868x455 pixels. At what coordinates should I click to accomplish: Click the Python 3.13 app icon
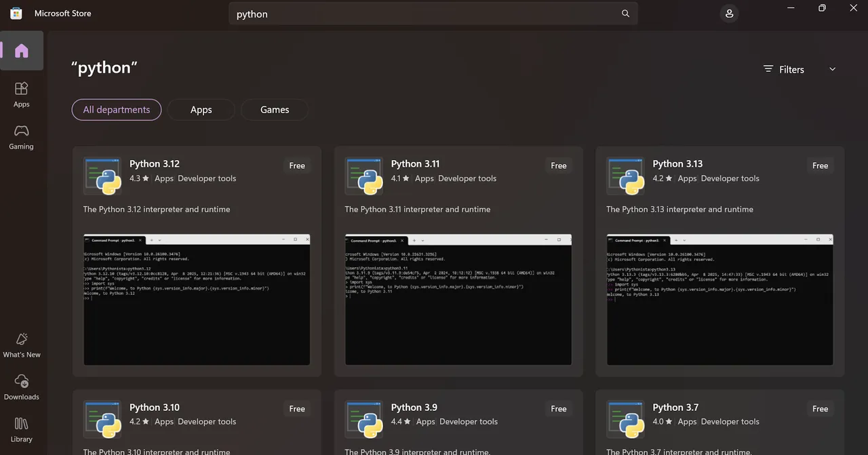click(x=626, y=176)
